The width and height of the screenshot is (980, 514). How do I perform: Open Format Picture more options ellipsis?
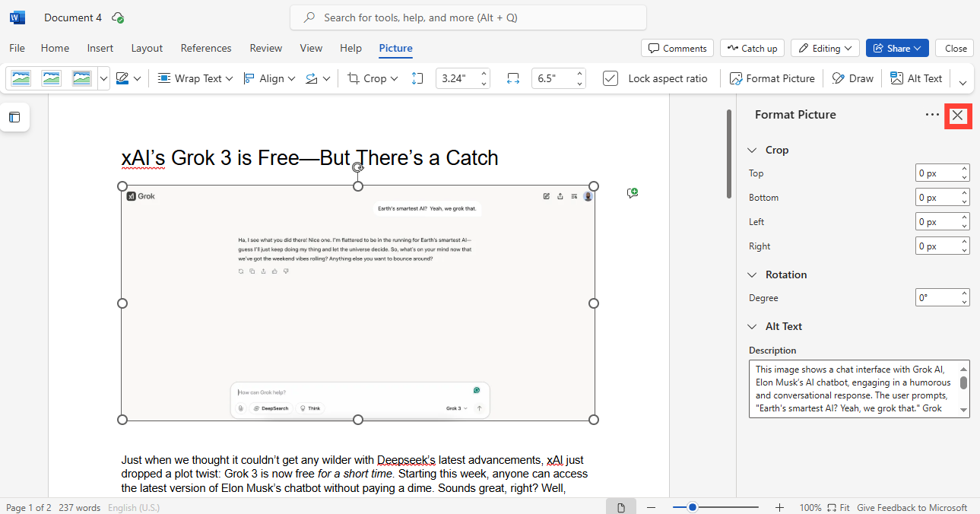coord(932,115)
